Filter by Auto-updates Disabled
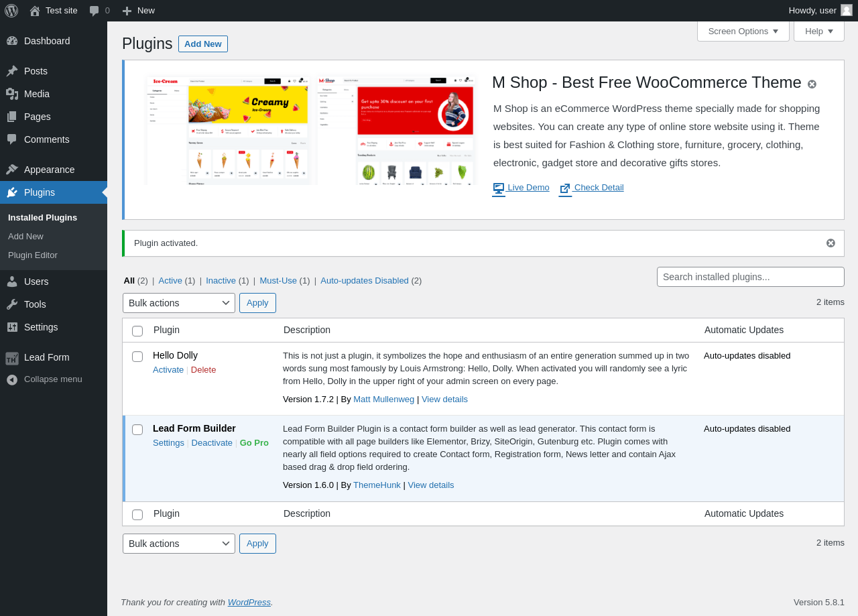 pos(365,281)
